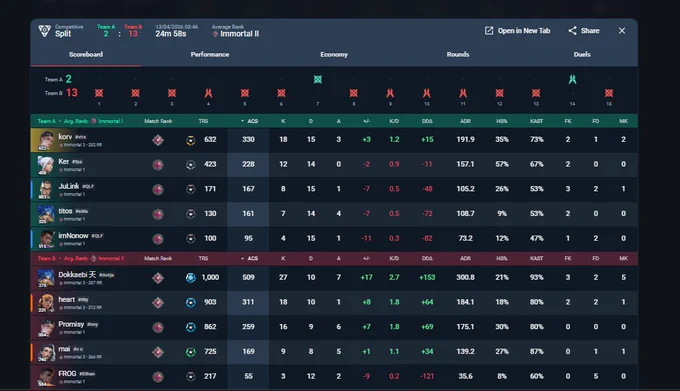Select the Scoreboard tab

pos(86,55)
